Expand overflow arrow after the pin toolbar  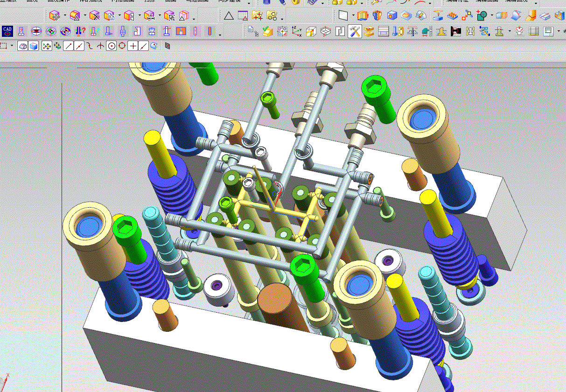(220, 35)
